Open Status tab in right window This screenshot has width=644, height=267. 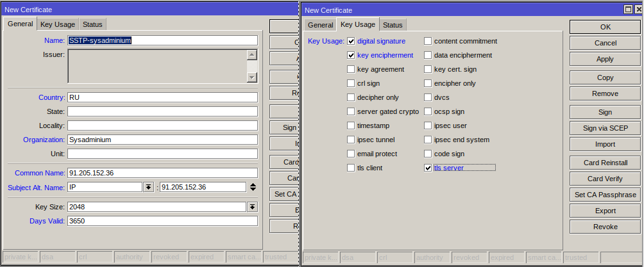point(393,25)
